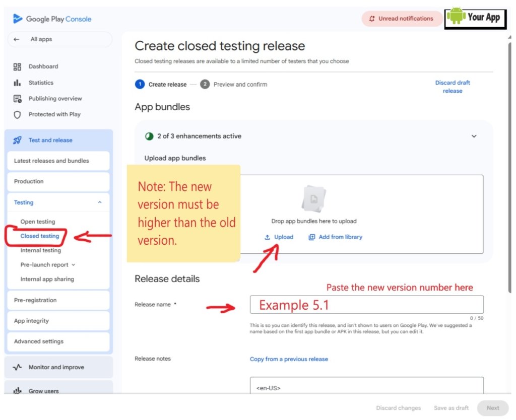Image resolution: width=516 pixels, height=420 pixels.
Task: Click Discard changes button
Action: (399, 408)
